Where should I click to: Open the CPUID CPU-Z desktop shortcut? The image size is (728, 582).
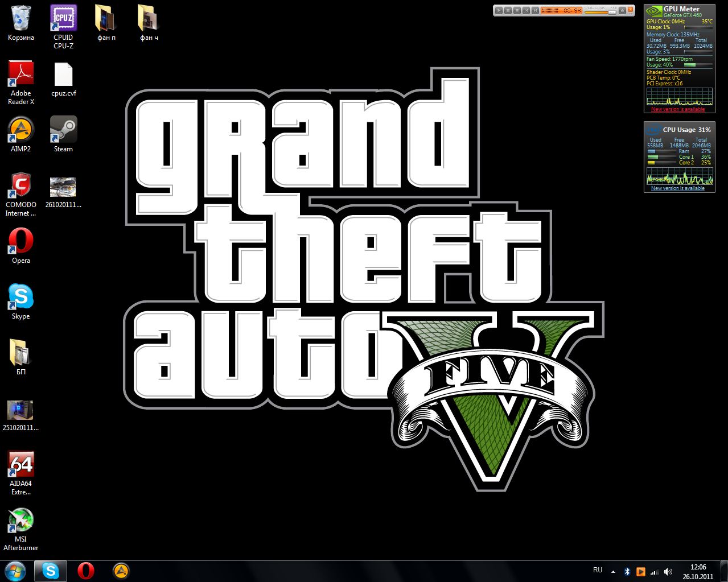pos(63,18)
